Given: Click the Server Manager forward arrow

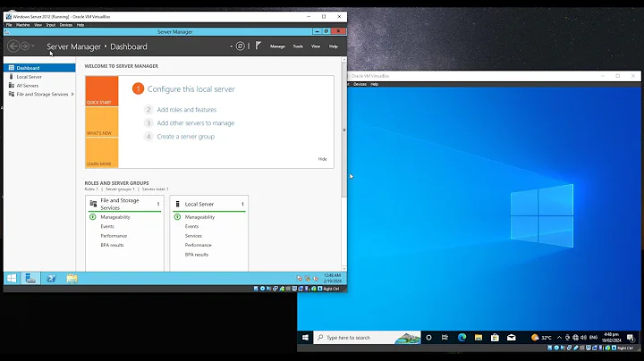Looking at the screenshot, I should pos(25,46).
